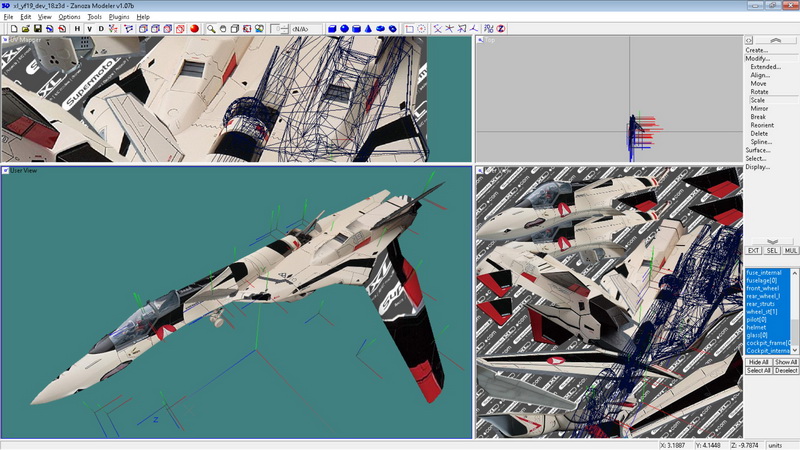Create a blue torus primitive
Screen dimensions: 800x450
(392, 29)
